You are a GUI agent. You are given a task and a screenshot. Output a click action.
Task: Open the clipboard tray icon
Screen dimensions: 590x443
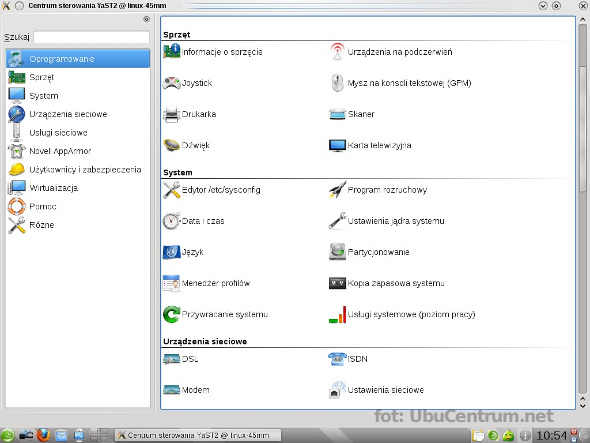[x=478, y=435]
